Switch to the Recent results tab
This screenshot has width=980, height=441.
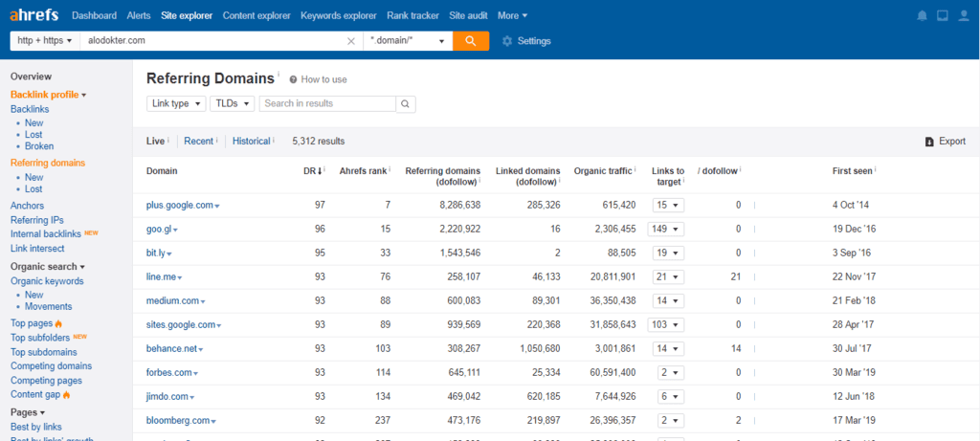click(x=199, y=142)
